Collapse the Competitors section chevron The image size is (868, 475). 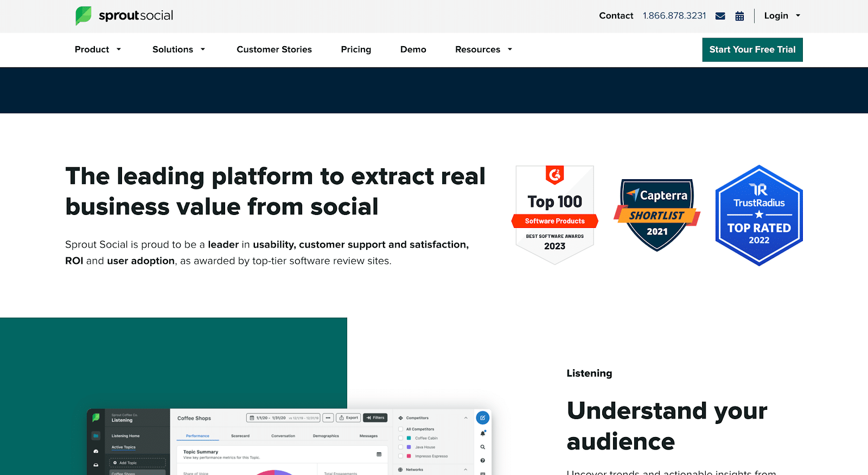point(465,418)
